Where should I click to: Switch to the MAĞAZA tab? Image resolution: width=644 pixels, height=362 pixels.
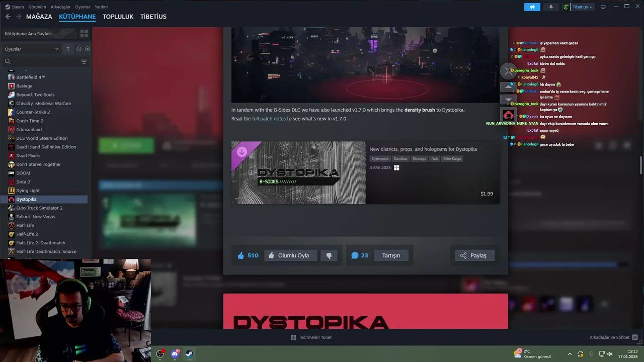tap(39, 17)
